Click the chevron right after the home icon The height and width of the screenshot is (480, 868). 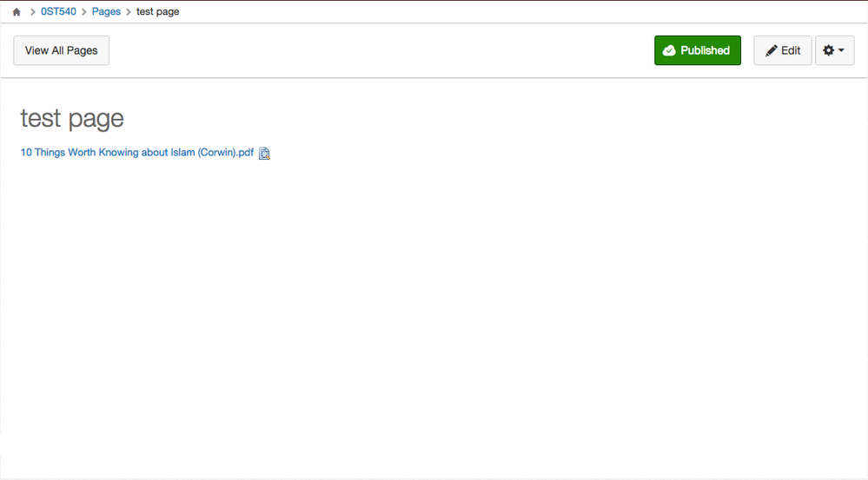pyautogui.click(x=32, y=12)
